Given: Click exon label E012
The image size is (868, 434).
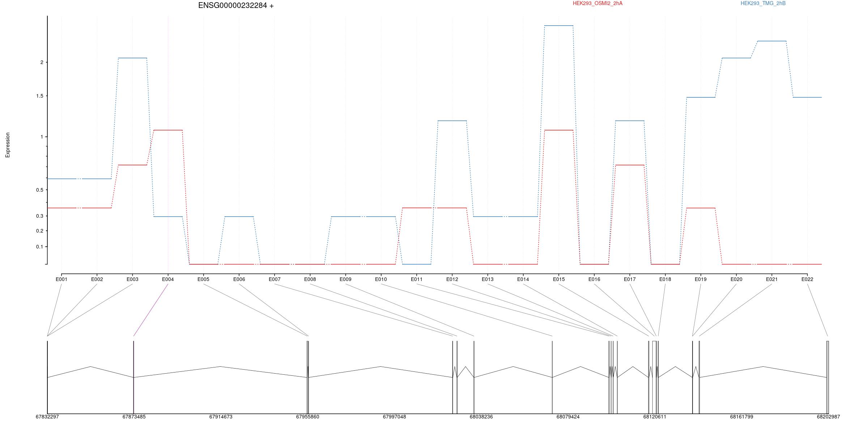Looking at the screenshot, I should [x=452, y=279].
